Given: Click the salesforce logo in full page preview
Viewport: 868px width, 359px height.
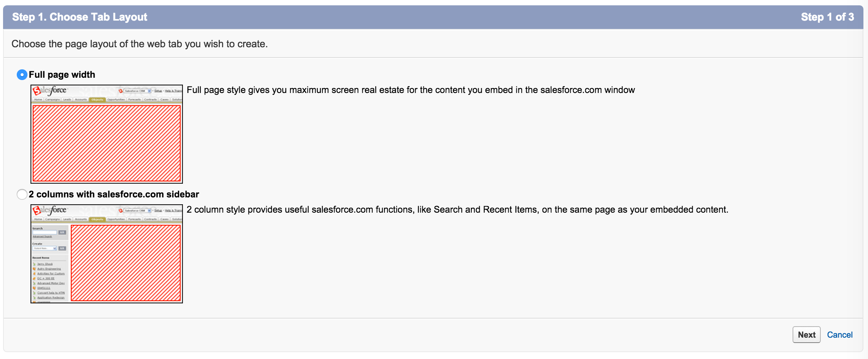Looking at the screenshot, I should 50,91.
